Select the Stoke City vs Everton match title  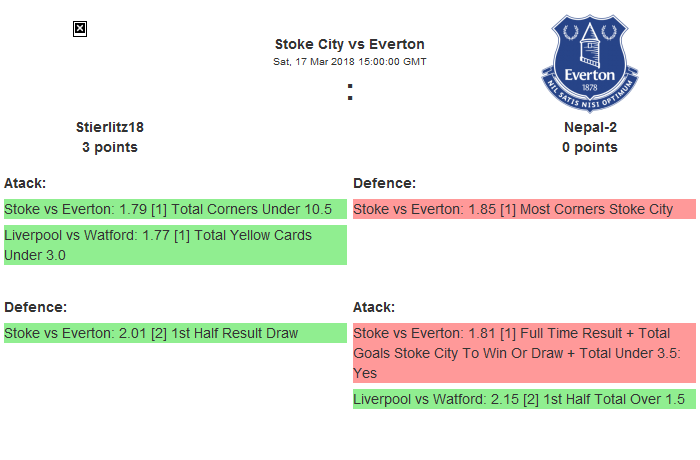click(350, 44)
